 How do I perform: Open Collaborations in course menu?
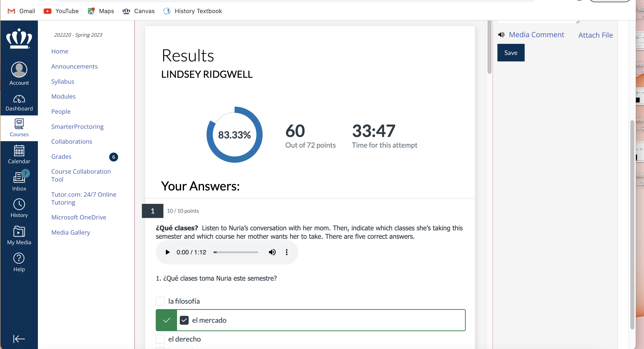(72, 141)
